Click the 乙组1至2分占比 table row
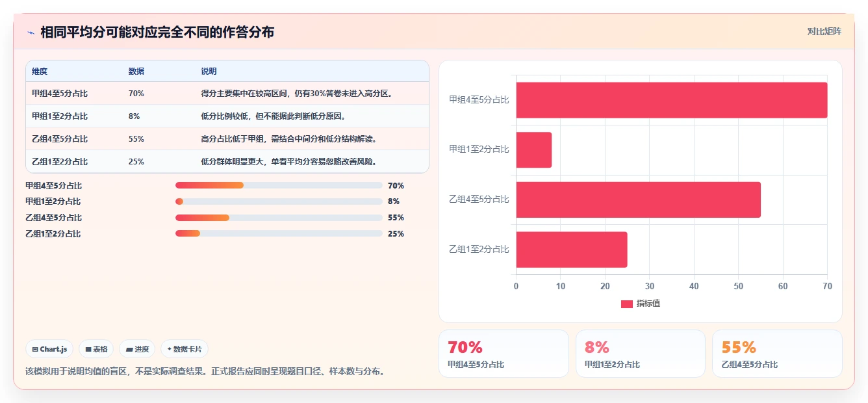The width and height of the screenshot is (868, 403). [x=227, y=161]
